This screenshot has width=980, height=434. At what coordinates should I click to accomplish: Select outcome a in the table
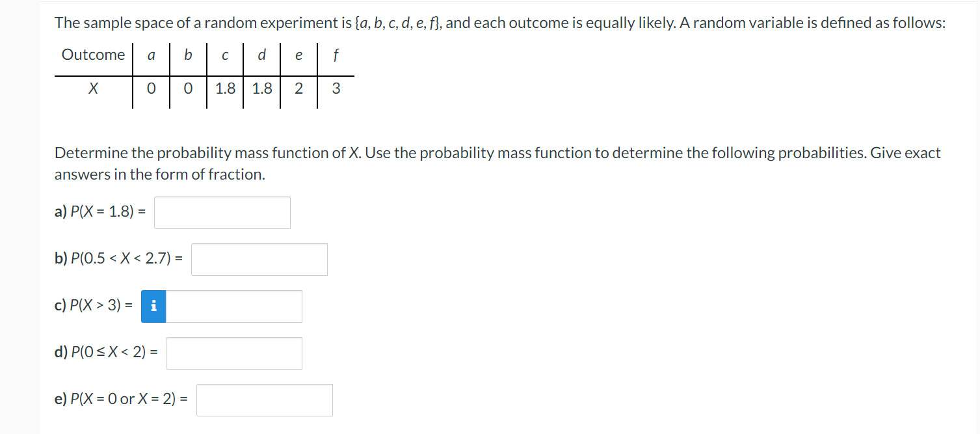(150, 55)
